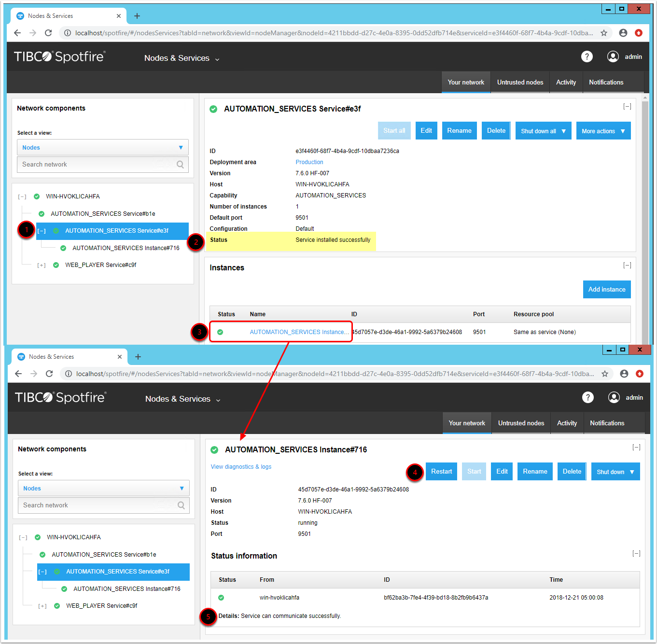This screenshot has height=644, width=657.
Task: Click the Search network field in the top window
Action: [103, 165]
